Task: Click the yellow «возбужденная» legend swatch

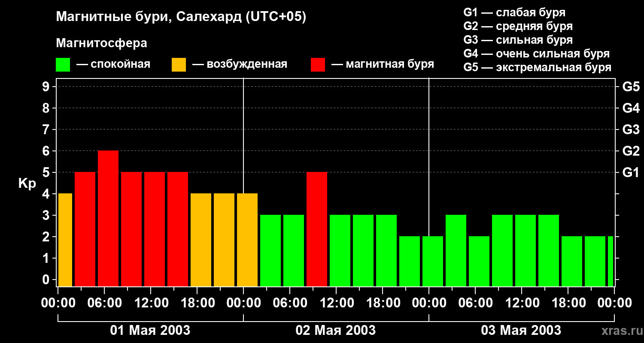Action: (179, 65)
